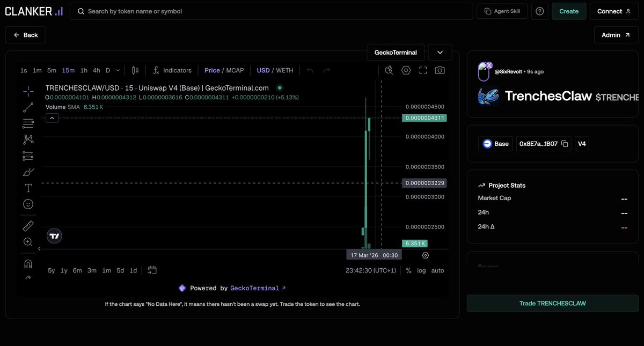644x346 pixels.
Task: Open the go to date calendar
Action: pos(152,270)
